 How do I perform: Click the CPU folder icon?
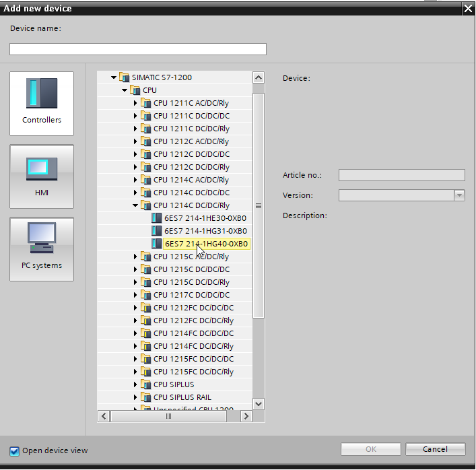(135, 90)
